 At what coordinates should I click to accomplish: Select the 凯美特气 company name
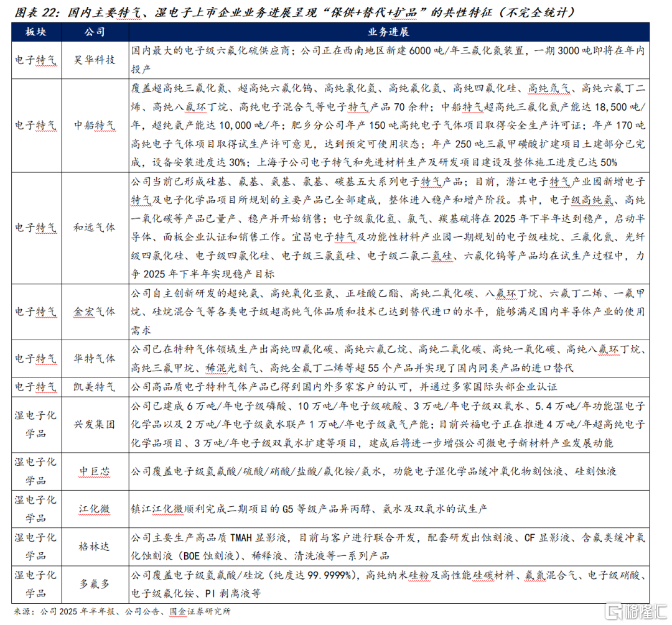pyautogui.click(x=94, y=387)
